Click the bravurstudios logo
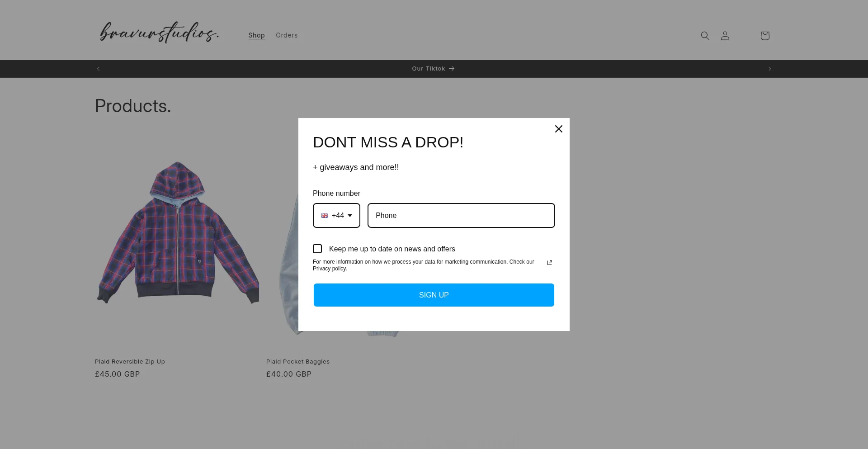 (159, 33)
